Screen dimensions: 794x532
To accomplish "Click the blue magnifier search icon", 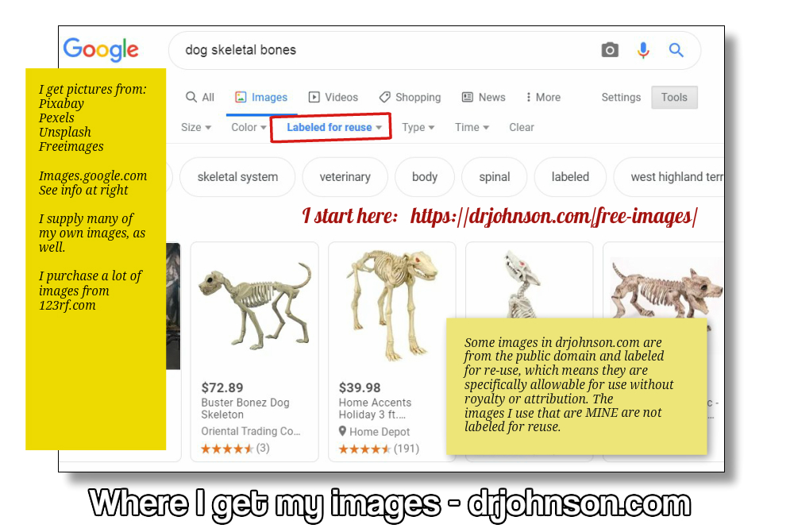I will pos(676,50).
